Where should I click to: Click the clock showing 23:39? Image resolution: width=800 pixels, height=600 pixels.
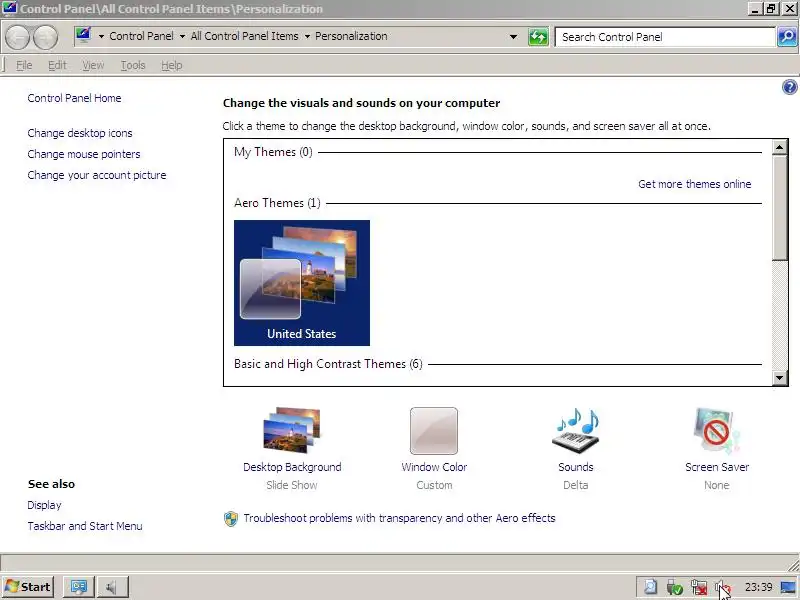pyautogui.click(x=759, y=587)
